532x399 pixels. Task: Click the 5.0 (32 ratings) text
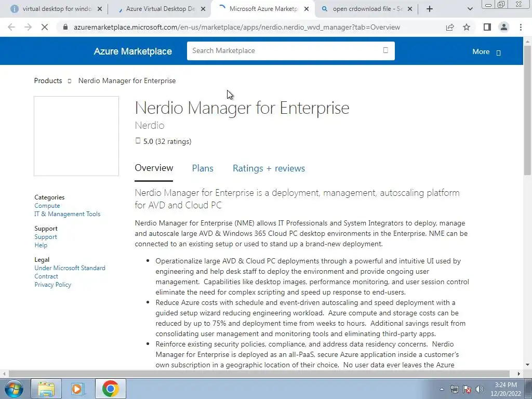coord(167,141)
